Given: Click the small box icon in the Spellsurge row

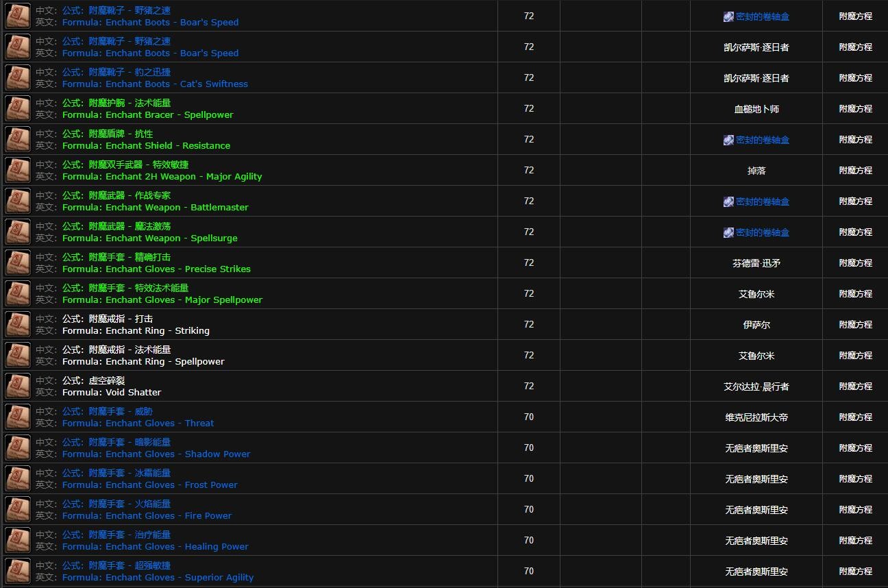Looking at the screenshot, I should tap(728, 232).
